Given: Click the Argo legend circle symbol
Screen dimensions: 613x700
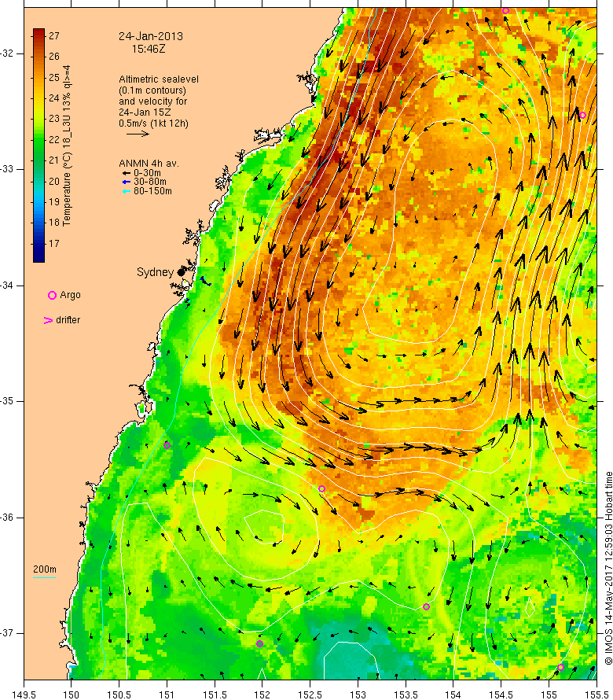Looking at the screenshot, I should pyautogui.click(x=52, y=295).
